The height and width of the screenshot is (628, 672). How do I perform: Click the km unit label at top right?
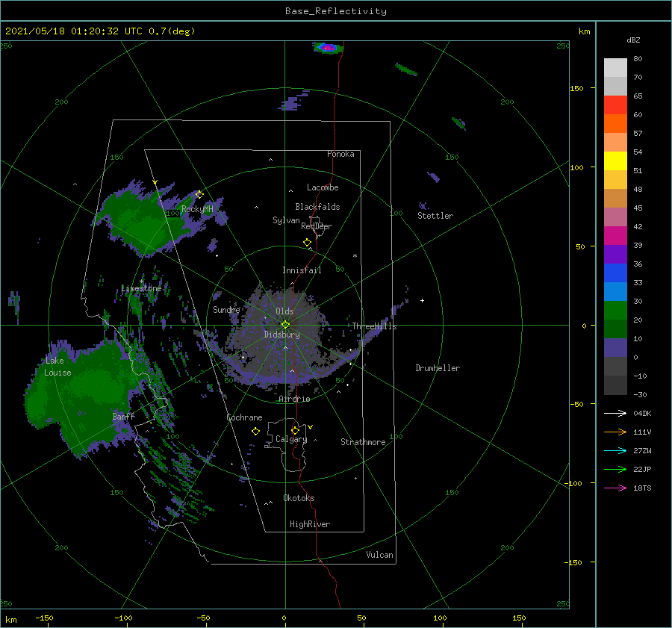[584, 31]
